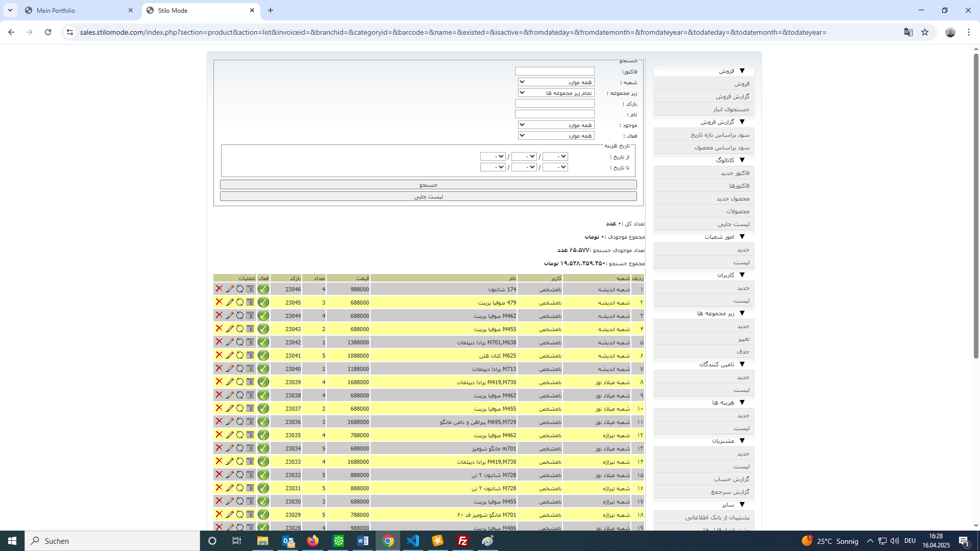
Task: Click pencil edit icon for barcode 23037
Action: pyautogui.click(x=230, y=408)
